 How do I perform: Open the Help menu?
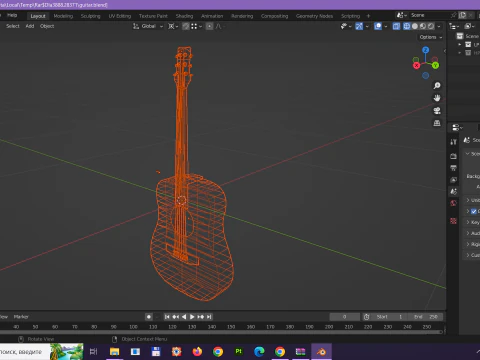(x=12, y=15)
